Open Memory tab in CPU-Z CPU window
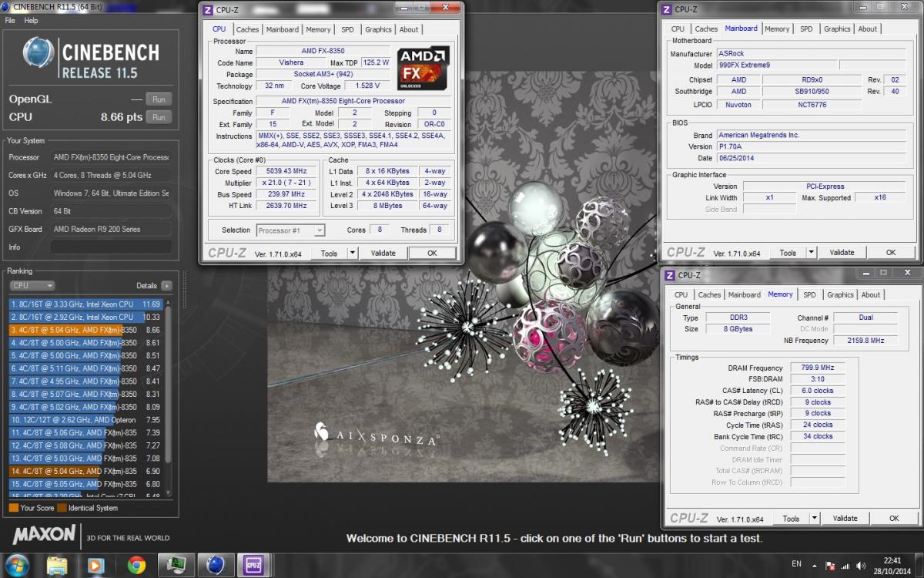 (x=318, y=29)
